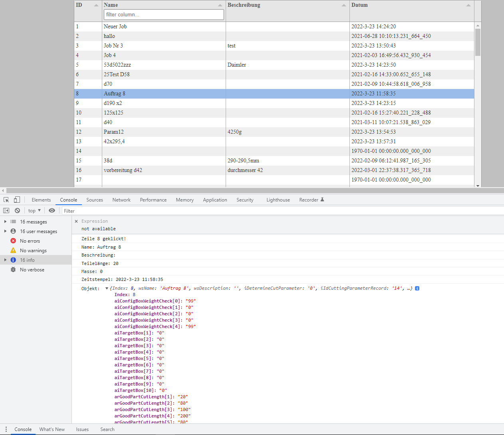Open the DevTools drawer three-dot menu
Screen dimensions: 504x435
click(6, 429)
